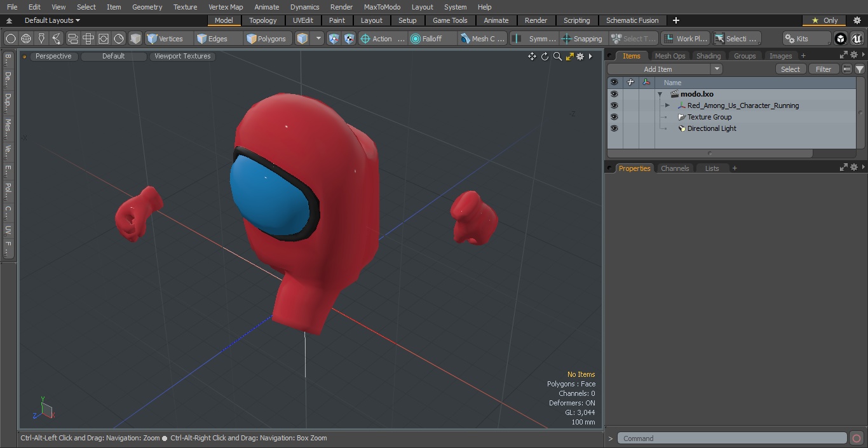
Task: Click the viewport zoom magnifier icon
Action: pos(557,57)
